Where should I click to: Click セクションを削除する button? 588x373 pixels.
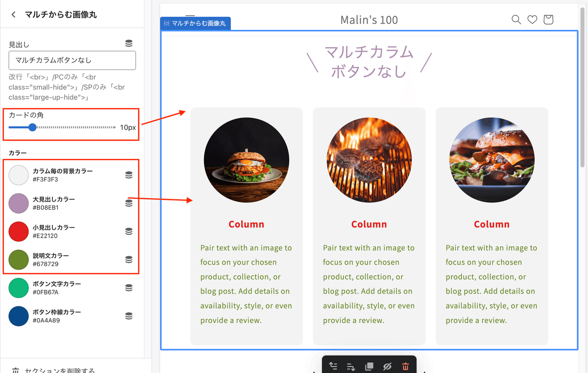(x=53, y=370)
